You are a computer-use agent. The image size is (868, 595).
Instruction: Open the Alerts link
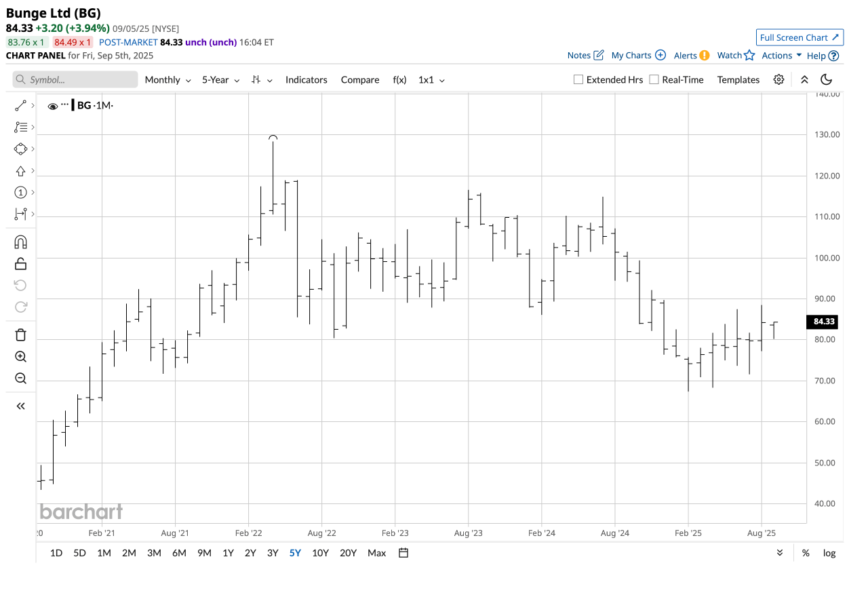686,55
